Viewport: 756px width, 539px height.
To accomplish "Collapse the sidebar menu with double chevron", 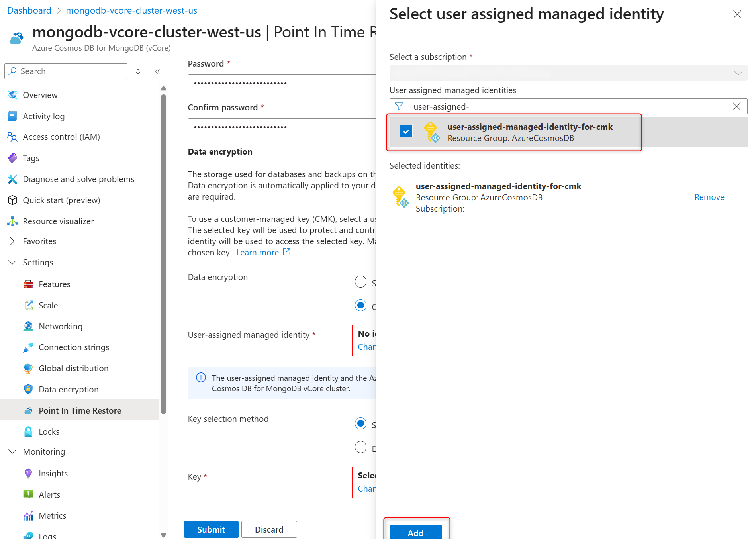I will [x=158, y=71].
